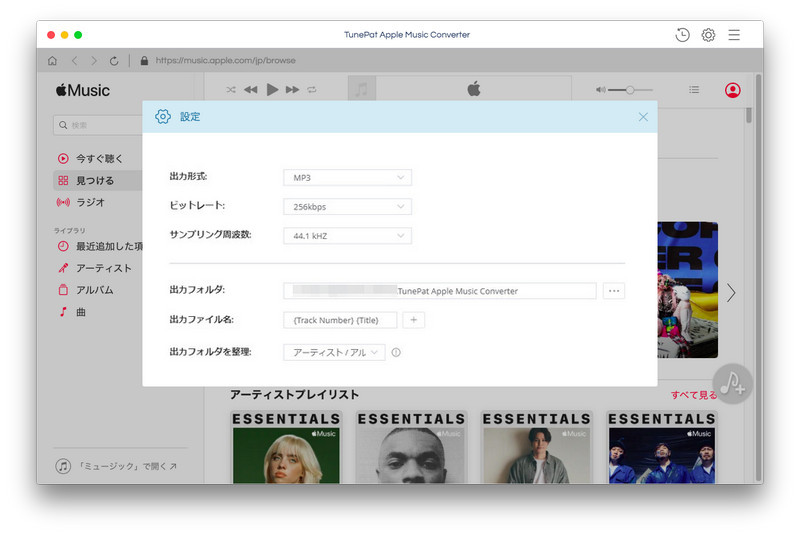800x536 pixels.
Task: Open アーティスト in library
Action: 95,268
